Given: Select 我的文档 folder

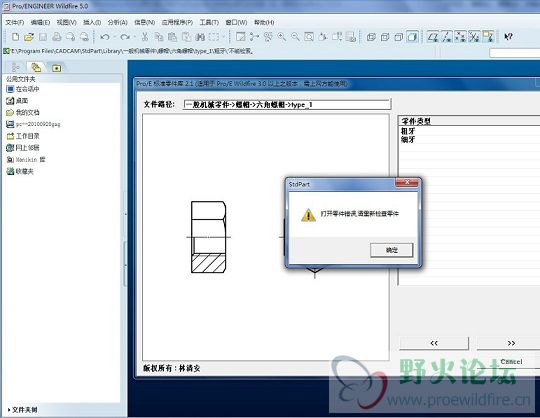Looking at the screenshot, I should (23, 112).
